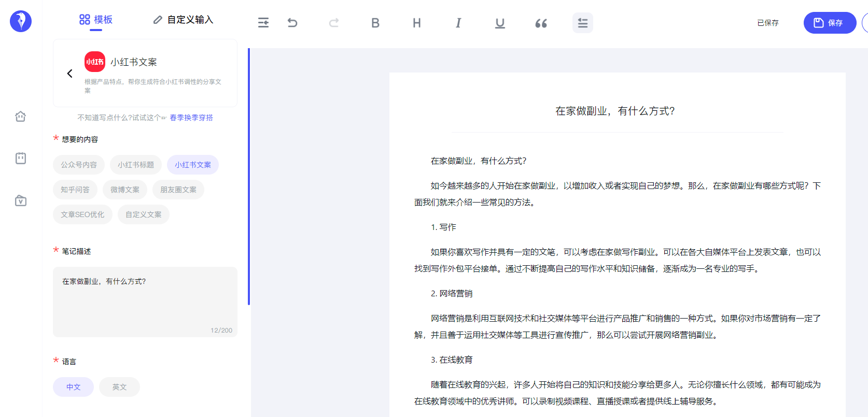This screenshot has width=868, height=417.
Task: Undo the last edit
Action: pos(292,23)
